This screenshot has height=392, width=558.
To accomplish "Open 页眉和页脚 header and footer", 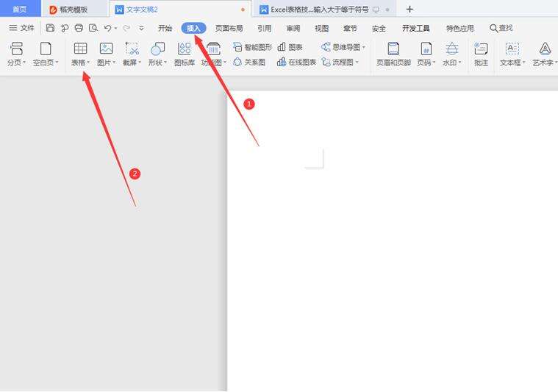I will [393, 54].
